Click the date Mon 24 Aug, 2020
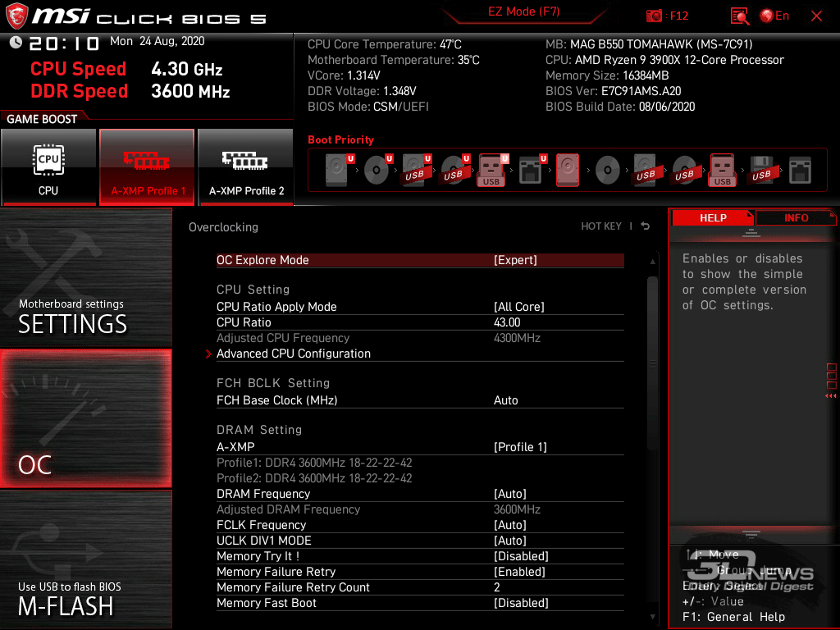The image size is (840, 630). [157, 41]
